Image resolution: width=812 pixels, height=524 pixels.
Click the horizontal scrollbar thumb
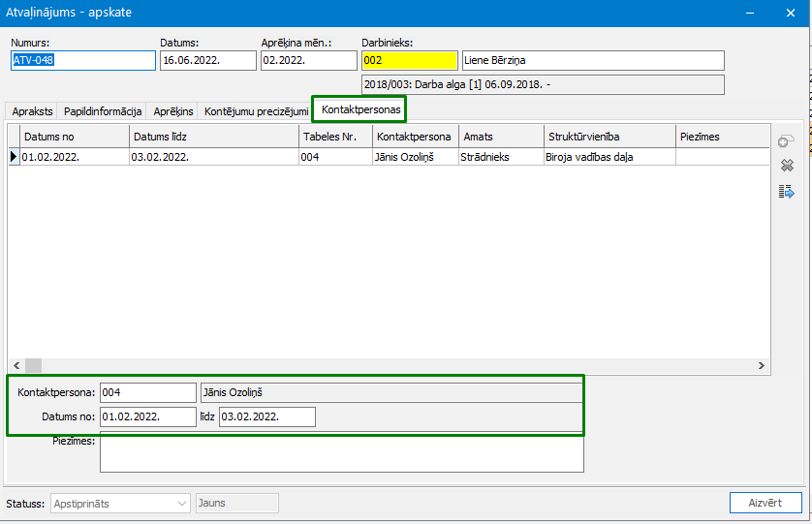tap(33, 365)
